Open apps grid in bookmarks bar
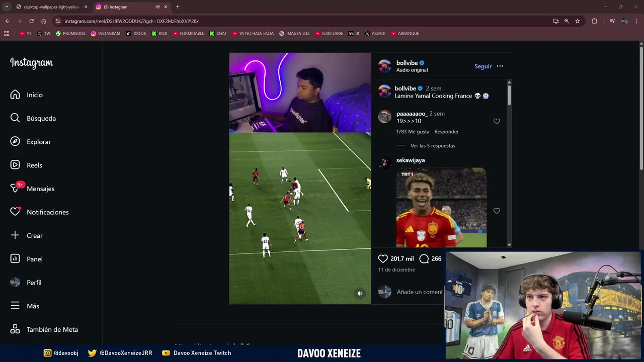This screenshot has height=362, width=644. 7,34
